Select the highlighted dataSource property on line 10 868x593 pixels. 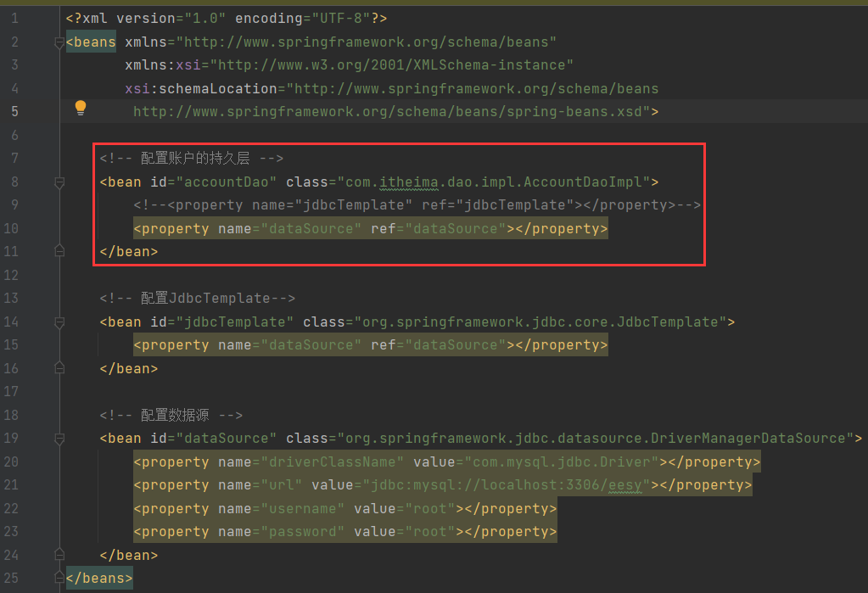click(369, 228)
